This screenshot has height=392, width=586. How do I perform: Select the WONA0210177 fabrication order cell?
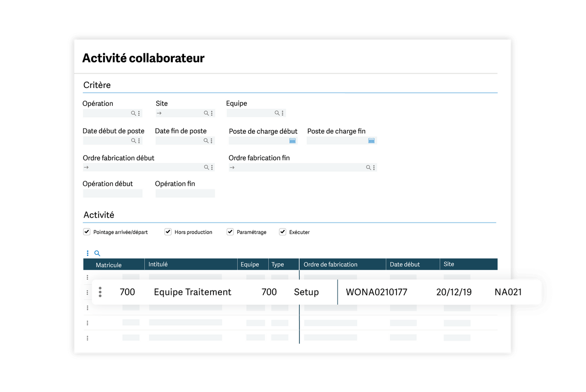point(376,292)
